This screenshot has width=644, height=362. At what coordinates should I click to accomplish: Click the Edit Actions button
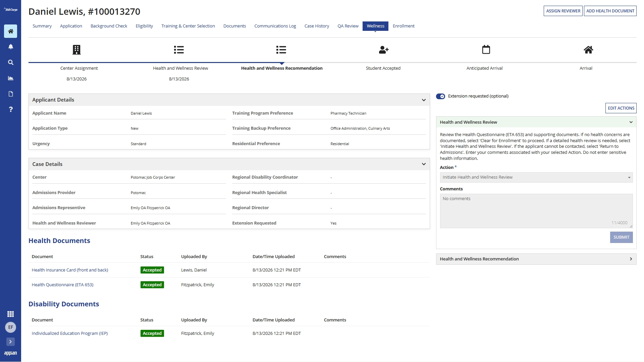[621, 108]
